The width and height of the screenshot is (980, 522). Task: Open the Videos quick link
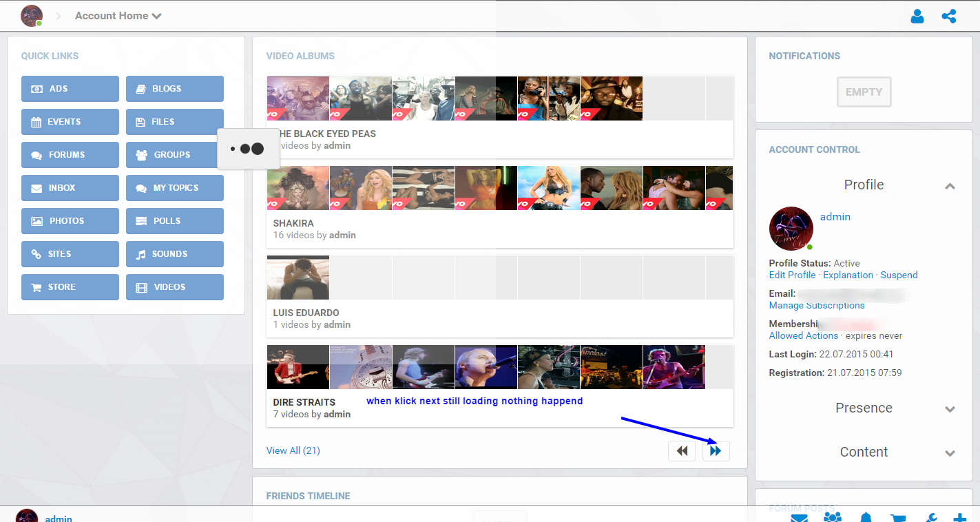(175, 287)
